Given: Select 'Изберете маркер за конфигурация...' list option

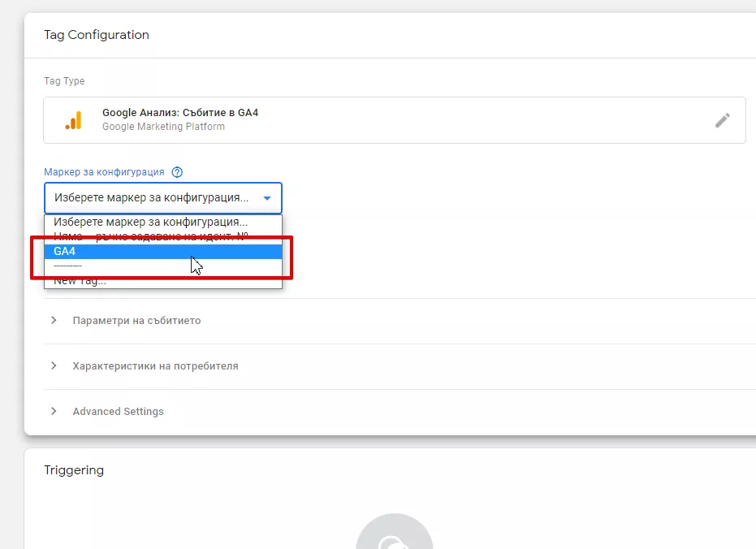Looking at the screenshot, I should (x=163, y=223).
